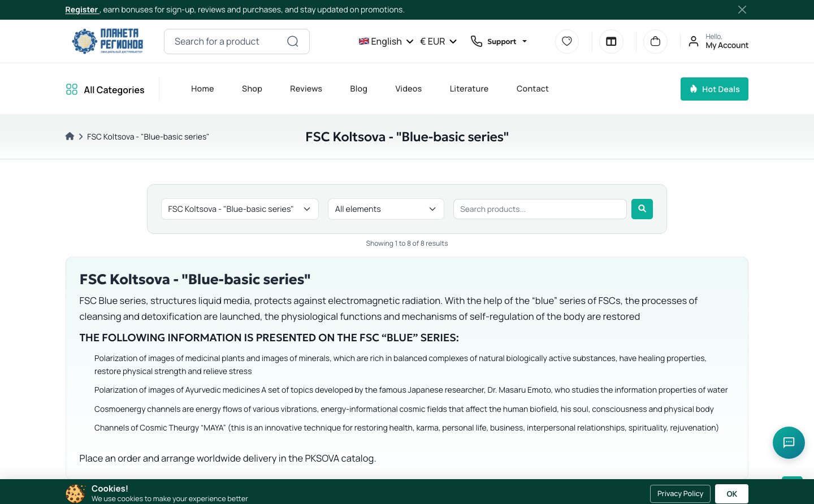The image size is (814, 504).
Task: Open the live chat bubble
Action: [789, 442]
